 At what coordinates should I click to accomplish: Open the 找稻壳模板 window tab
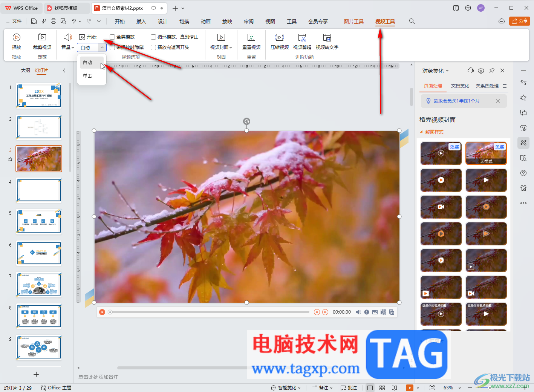point(66,8)
